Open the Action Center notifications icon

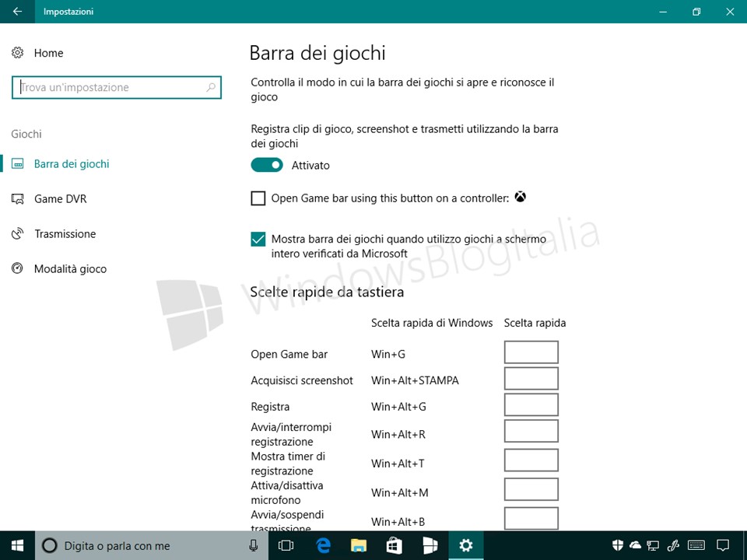(723, 546)
